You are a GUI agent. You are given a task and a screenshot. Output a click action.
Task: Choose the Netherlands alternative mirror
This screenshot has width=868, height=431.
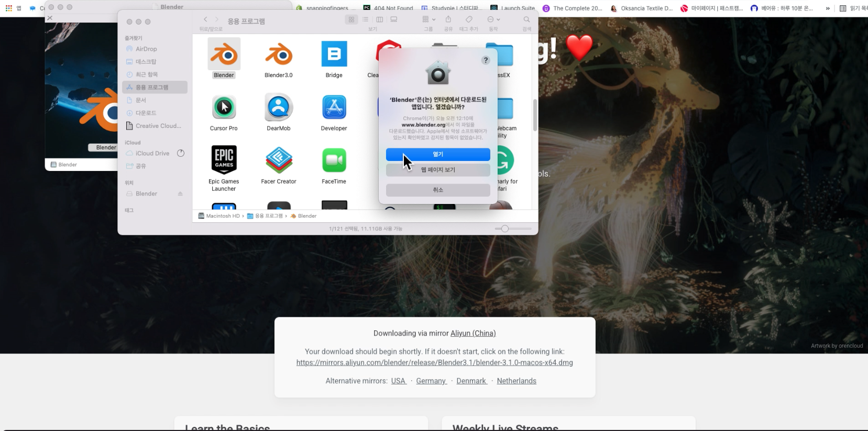(x=517, y=381)
